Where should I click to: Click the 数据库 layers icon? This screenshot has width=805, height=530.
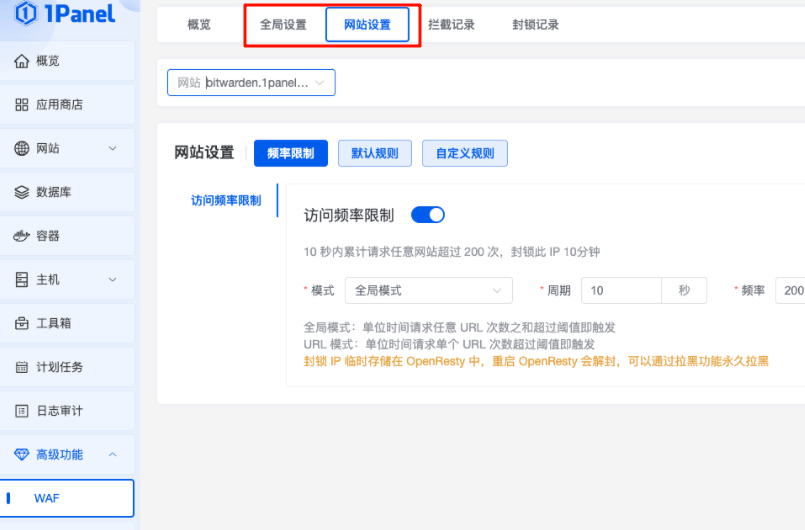tap(22, 192)
